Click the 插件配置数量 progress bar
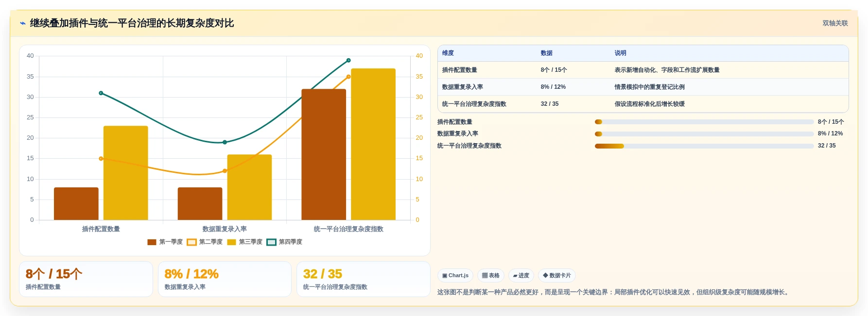This screenshot has height=316, width=868. tap(704, 122)
